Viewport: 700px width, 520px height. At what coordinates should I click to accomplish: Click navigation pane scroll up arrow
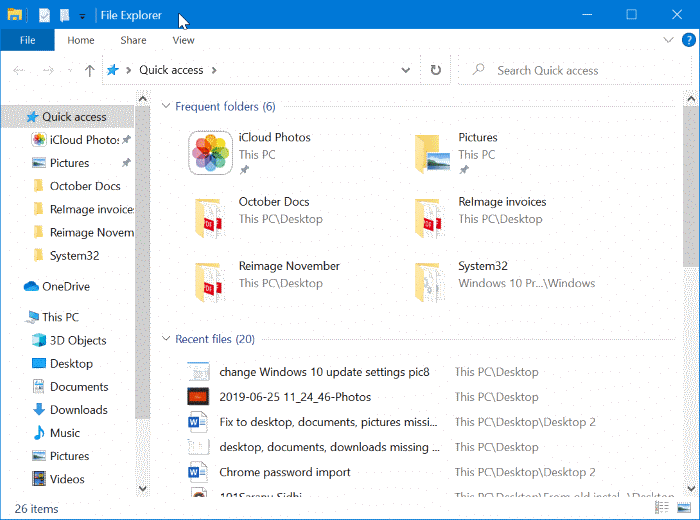(x=142, y=99)
